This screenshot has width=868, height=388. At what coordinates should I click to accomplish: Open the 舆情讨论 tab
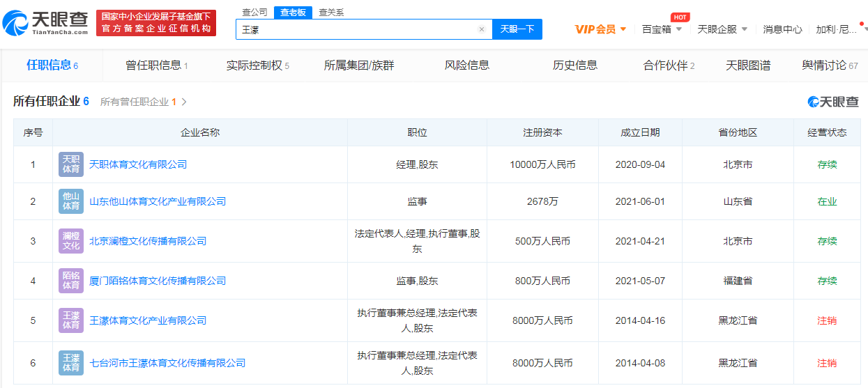pyautogui.click(x=830, y=65)
